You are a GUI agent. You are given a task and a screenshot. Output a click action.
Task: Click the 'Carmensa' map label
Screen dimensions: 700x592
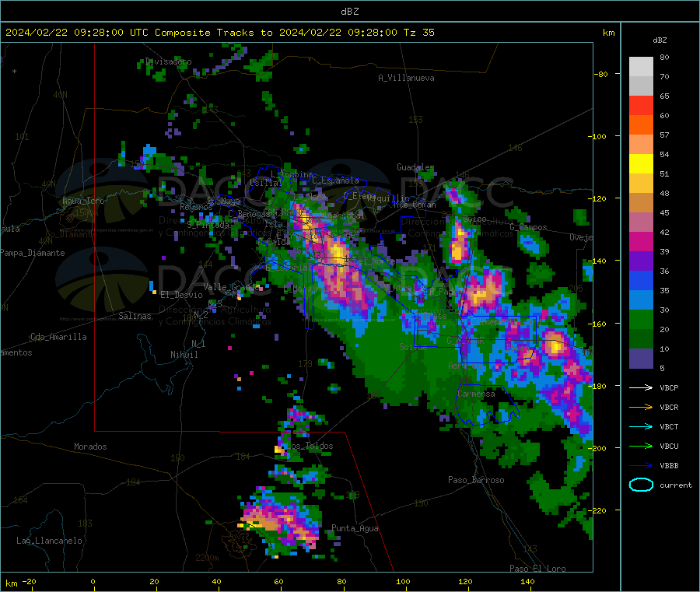pos(476,394)
